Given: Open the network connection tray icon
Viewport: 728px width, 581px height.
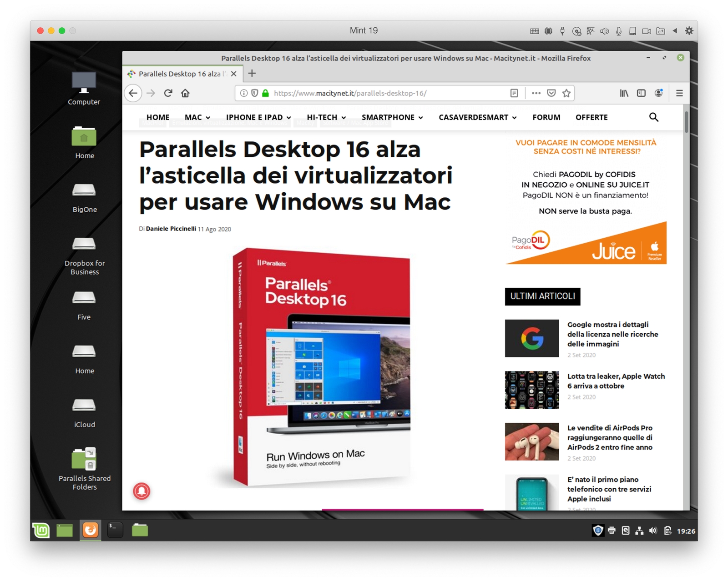Looking at the screenshot, I should (639, 531).
